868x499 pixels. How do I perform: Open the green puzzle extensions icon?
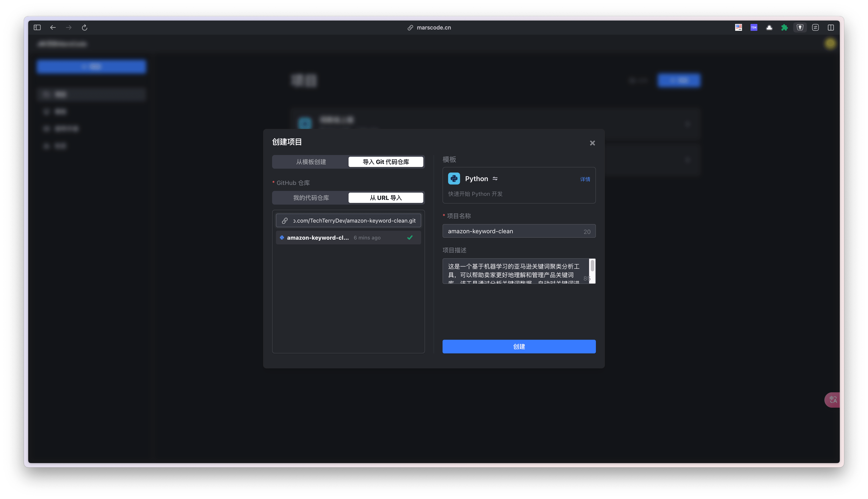[x=784, y=27]
